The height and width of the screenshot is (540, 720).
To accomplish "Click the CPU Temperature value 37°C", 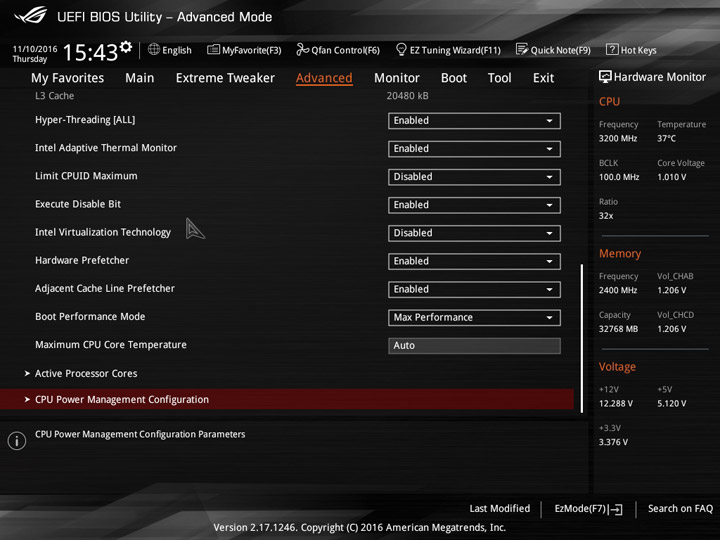I will (666, 138).
